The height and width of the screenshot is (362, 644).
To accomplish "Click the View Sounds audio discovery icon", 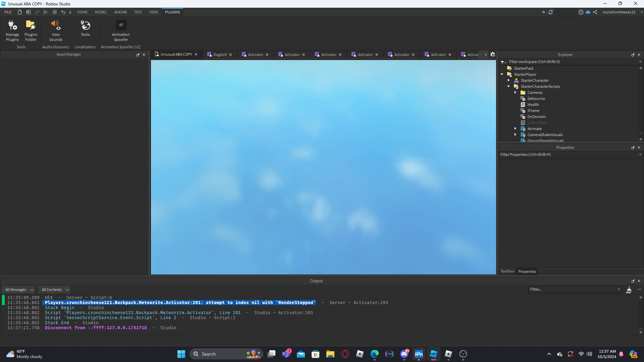I will [56, 30].
